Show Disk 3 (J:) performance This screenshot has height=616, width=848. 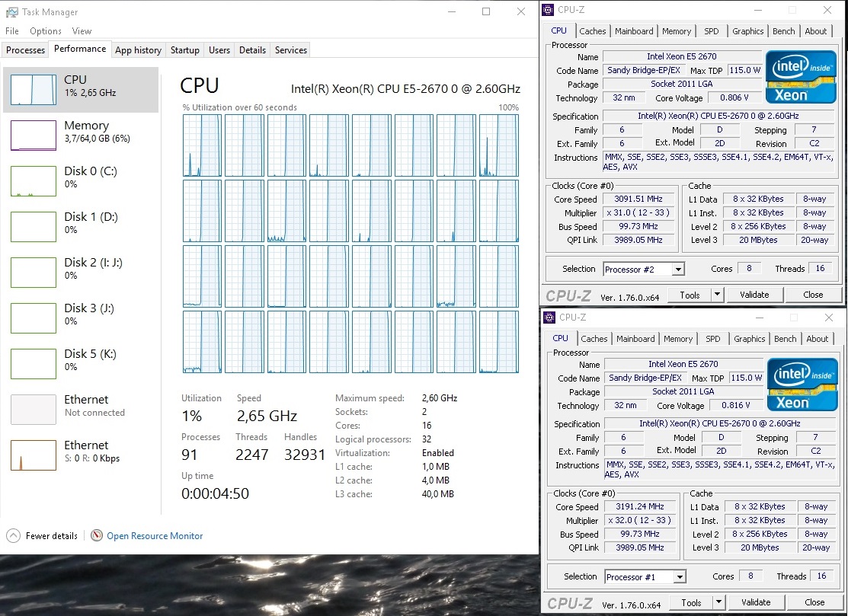(81, 318)
